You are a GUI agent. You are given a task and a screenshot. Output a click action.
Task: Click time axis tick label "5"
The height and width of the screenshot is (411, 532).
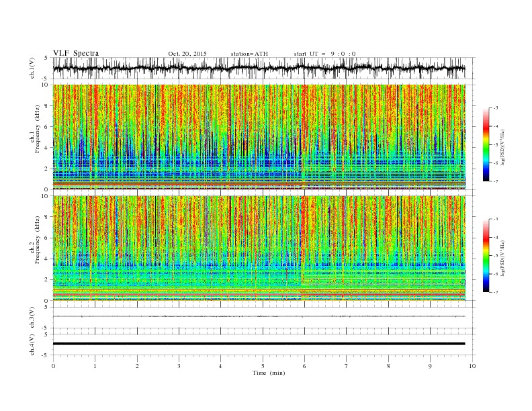pyautogui.click(x=263, y=366)
